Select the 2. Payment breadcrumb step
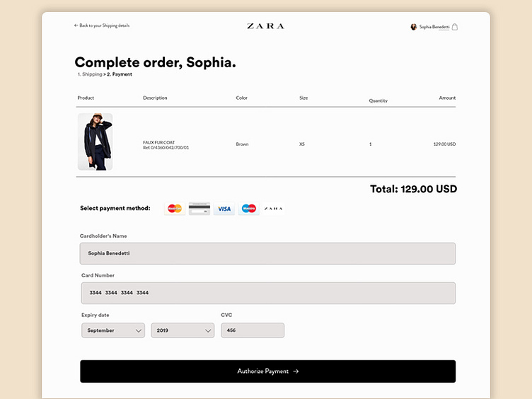Viewport: 532px width, 399px height. tap(120, 74)
